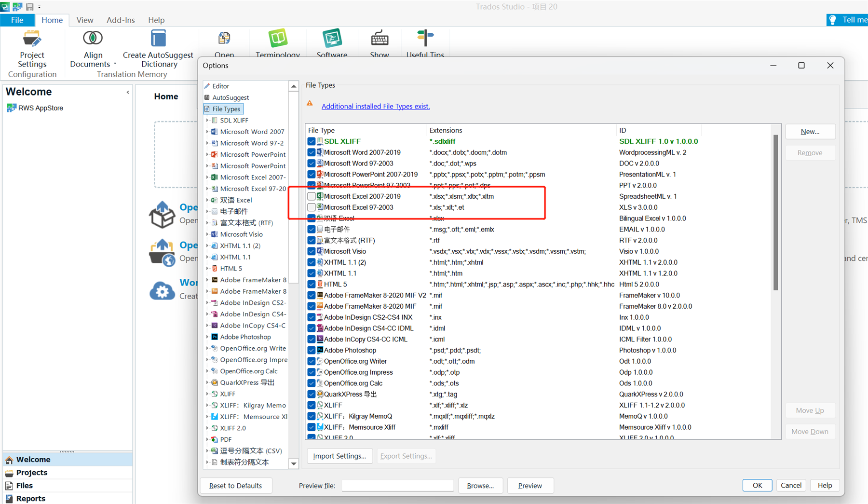The image size is (868, 504).
Task: Uncheck Microsoft Word 2007-2019 file type
Action: [x=312, y=152]
